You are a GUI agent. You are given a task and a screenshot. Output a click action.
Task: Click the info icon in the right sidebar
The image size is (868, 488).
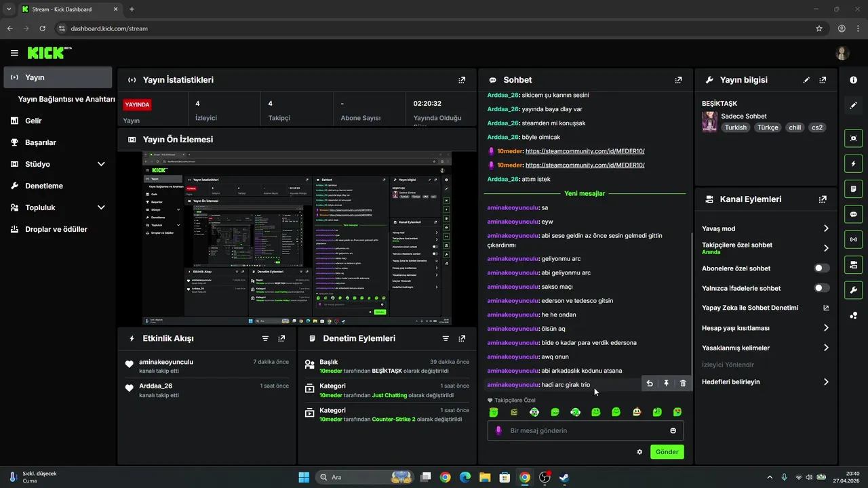(853, 80)
